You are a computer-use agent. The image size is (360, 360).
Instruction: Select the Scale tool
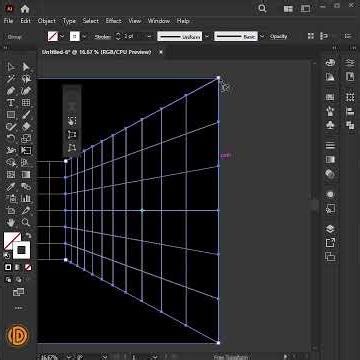click(x=26, y=138)
